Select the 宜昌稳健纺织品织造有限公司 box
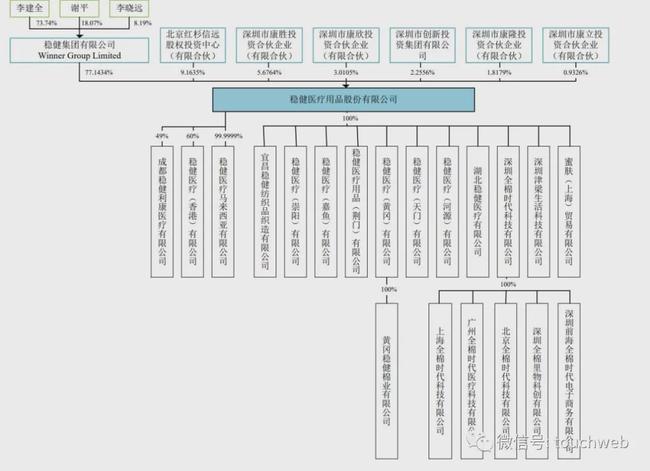Image resolution: width=650 pixels, height=471 pixels. coord(265,211)
